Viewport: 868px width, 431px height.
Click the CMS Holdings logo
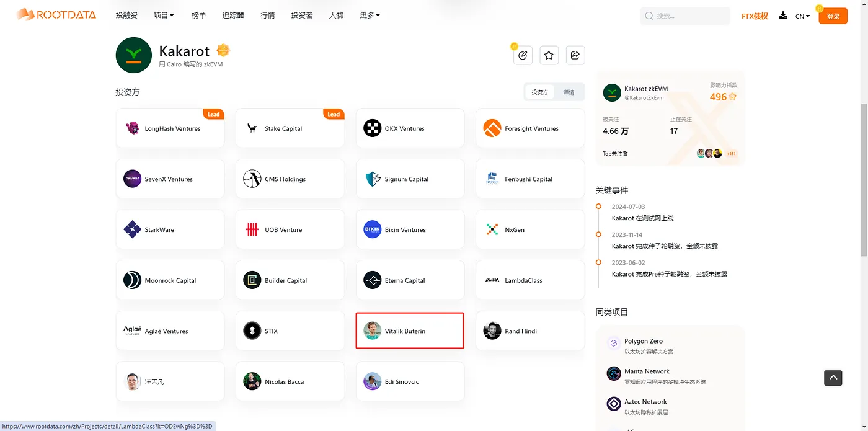tap(252, 179)
